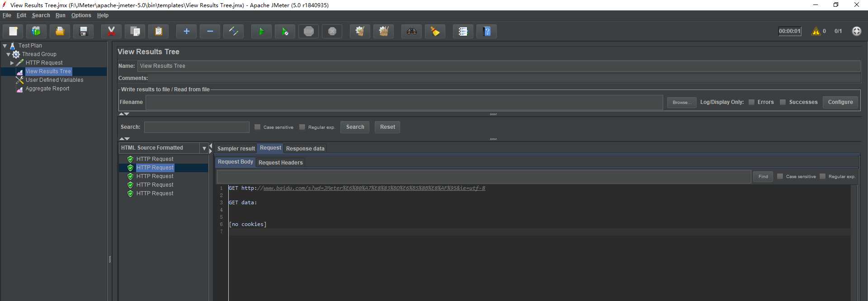Image resolution: width=868 pixels, height=301 pixels.
Task: Click the Collapse All minus icon
Action: (x=210, y=31)
